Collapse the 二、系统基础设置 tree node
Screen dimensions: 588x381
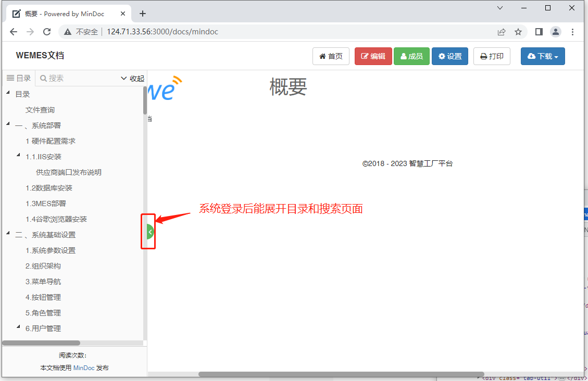8,234
